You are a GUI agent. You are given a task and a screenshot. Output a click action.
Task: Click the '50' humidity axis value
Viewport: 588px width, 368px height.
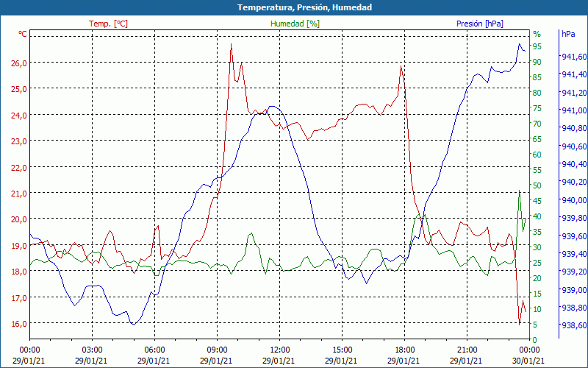click(x=537, y=185)
